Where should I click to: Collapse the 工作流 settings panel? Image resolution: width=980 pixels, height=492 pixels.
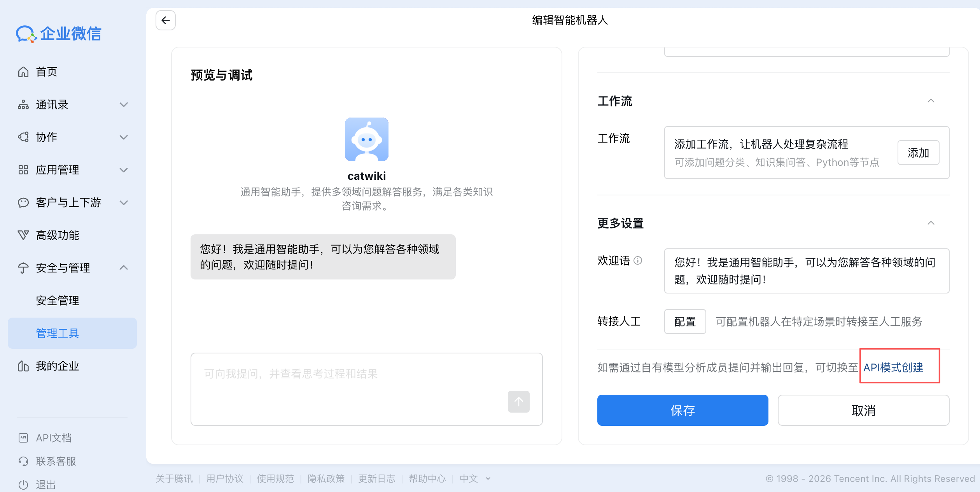(931, 101)
